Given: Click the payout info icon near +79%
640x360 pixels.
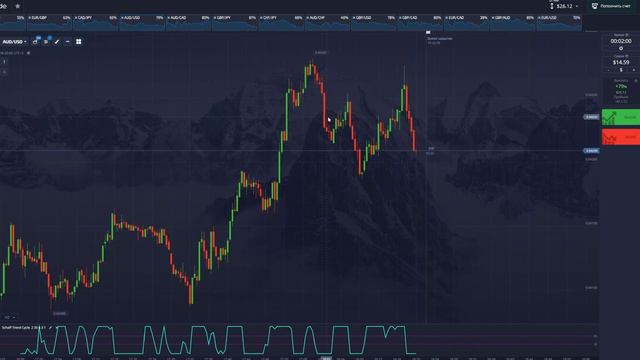Looking at the screenshot, I should click(x=636, y=81).
